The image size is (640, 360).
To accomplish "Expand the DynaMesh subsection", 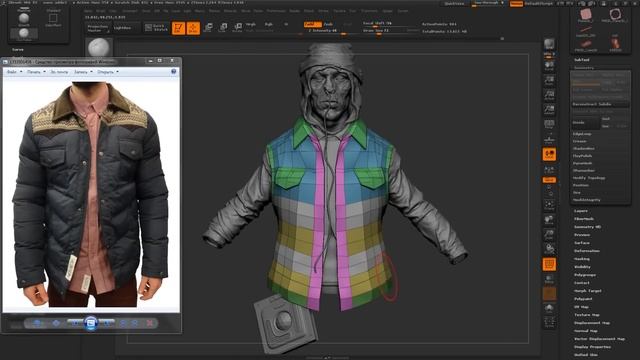I will (x=582, y=163).
